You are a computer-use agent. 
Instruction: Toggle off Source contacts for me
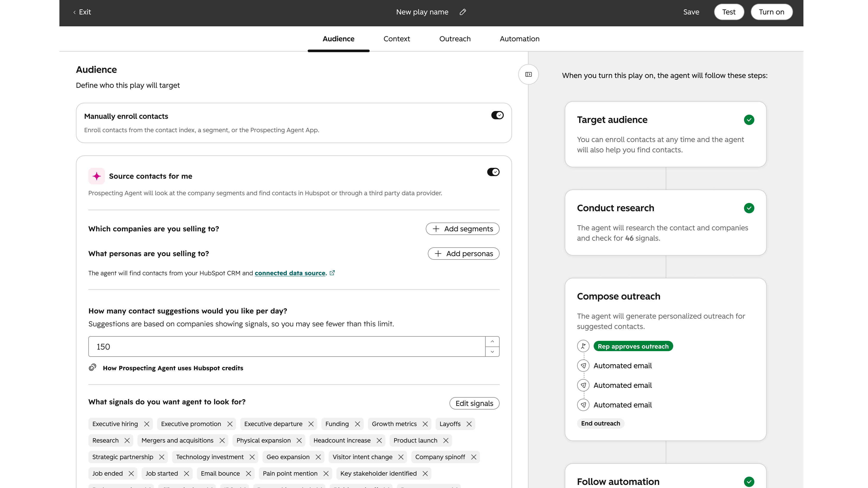click(493, 172)
